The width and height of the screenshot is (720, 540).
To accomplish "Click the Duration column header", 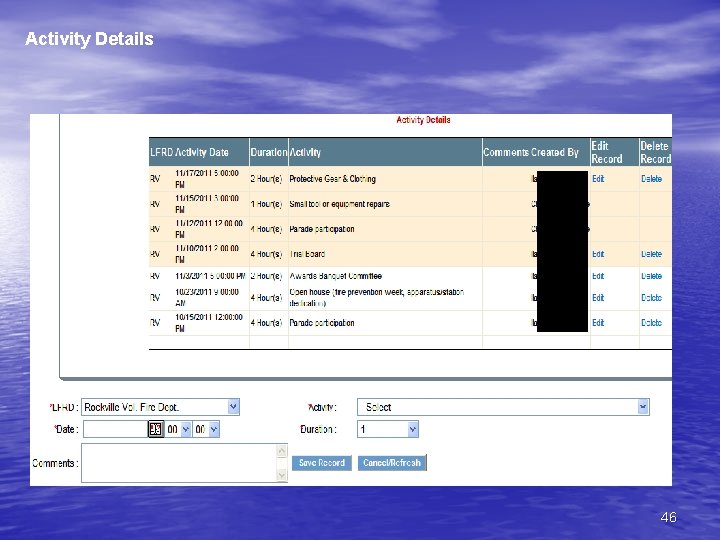I will [269, 152].
